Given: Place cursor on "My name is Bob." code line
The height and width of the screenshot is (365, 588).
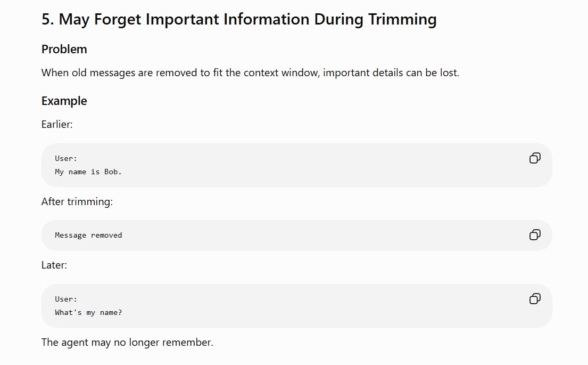Looking at the screenshot, I should pyautogui.click(x=88, y=172).
